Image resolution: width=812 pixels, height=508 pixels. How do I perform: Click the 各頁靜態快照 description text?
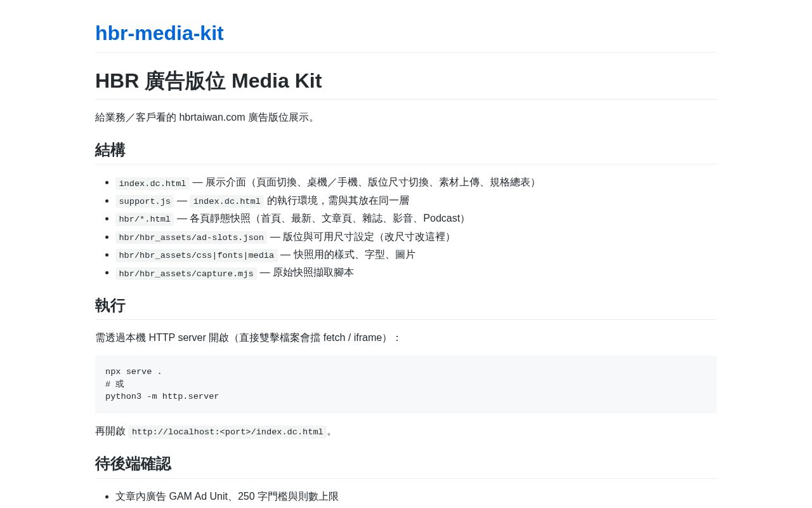tap(328, 218)
